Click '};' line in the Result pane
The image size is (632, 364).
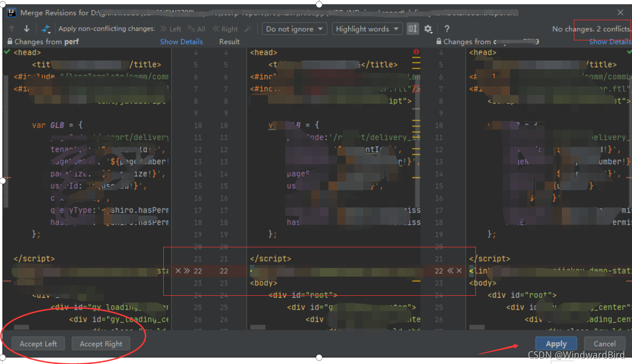click(273, 234)
